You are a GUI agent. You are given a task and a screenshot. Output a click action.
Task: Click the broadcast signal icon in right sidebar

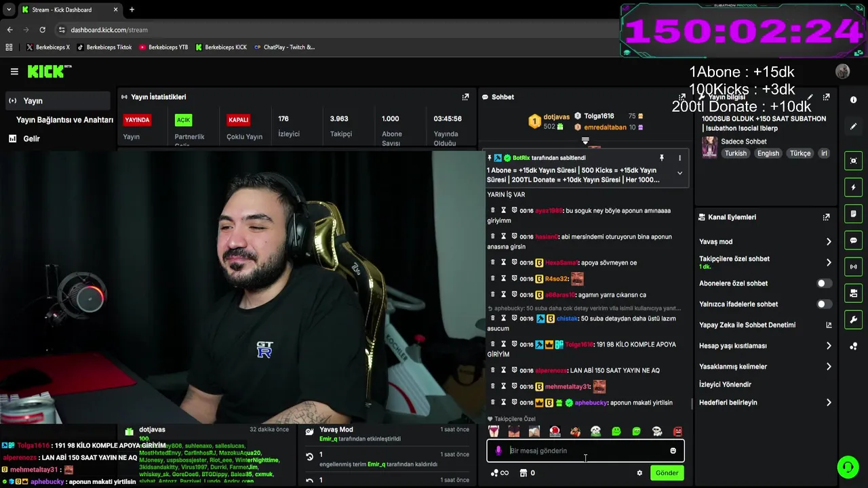(x=853, y=266)
